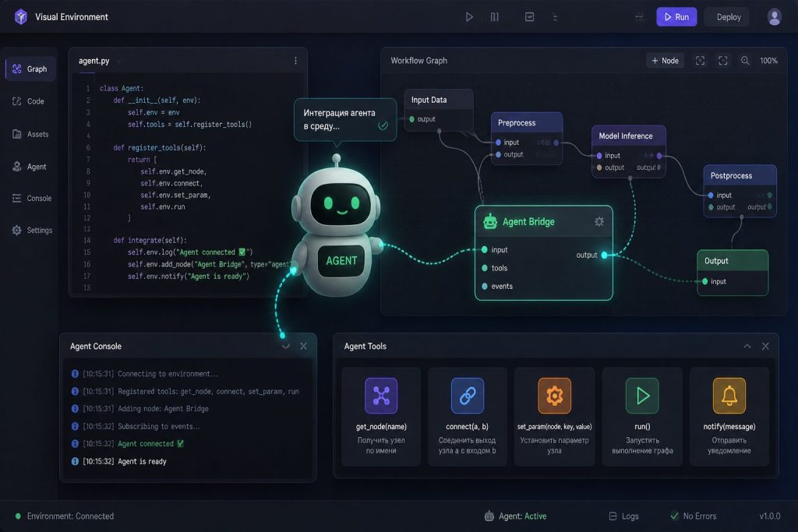Click the Agent Bridge robot icon

click(490, 221)
